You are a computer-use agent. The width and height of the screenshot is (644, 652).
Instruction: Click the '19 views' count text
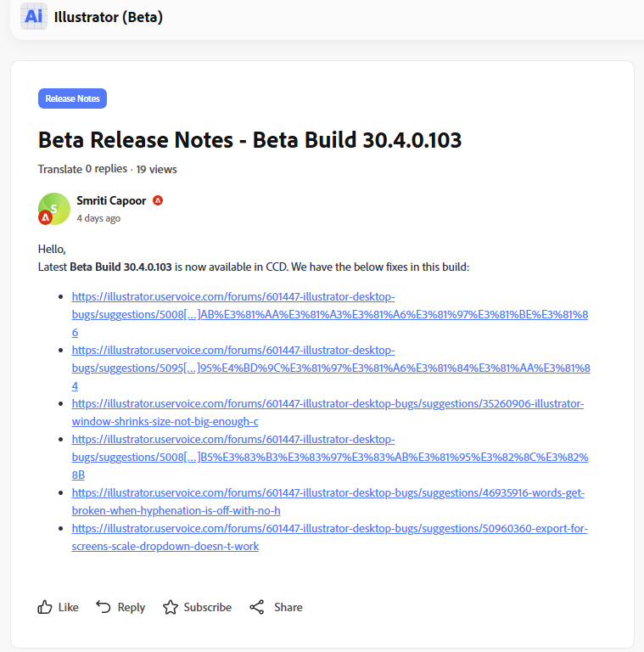pos(157,169)
